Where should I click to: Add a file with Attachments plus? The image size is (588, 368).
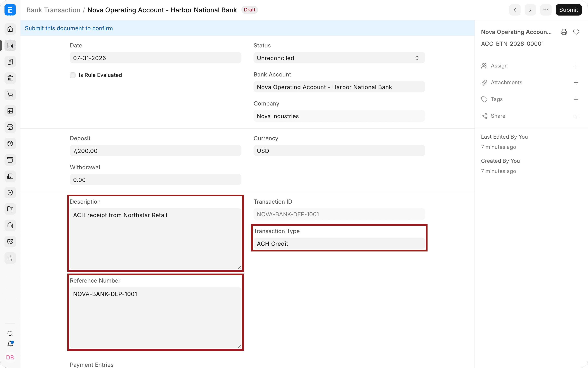(576, 83)
